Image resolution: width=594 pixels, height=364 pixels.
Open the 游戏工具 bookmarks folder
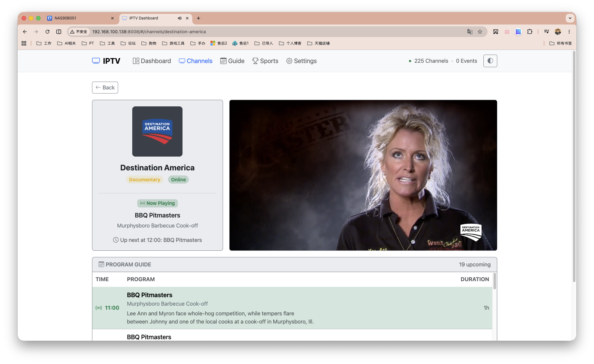pos(173,43)
